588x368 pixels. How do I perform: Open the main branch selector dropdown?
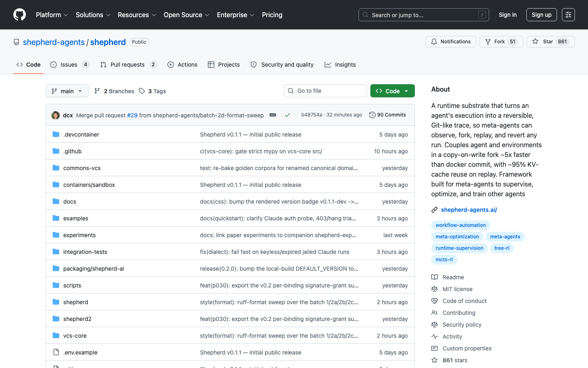pos(67,91)
